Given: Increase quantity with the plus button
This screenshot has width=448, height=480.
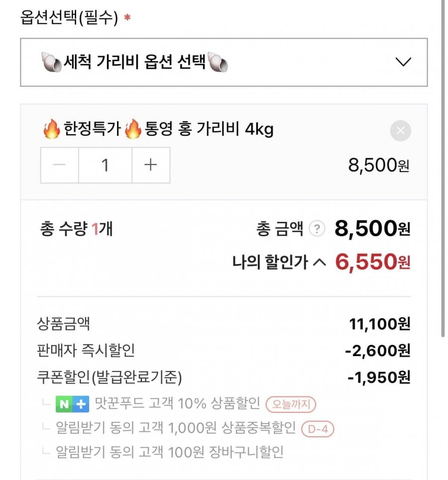Looking at the screenshot, I should pos(150,165).
